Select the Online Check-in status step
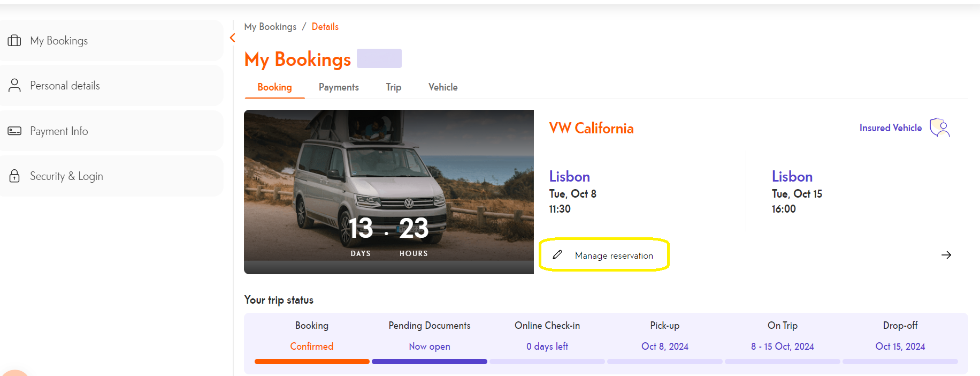 click(x=547, y=336)
